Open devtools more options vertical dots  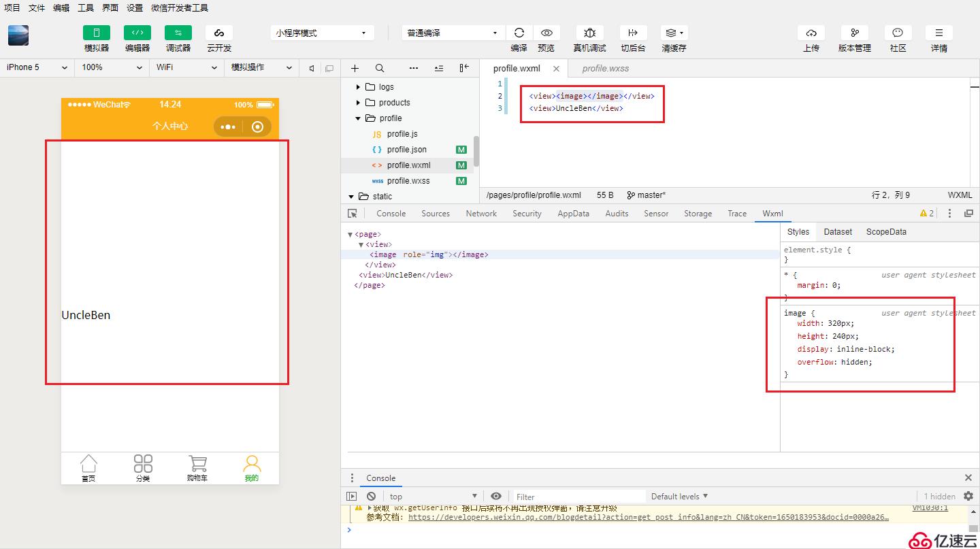click(949, 214)
